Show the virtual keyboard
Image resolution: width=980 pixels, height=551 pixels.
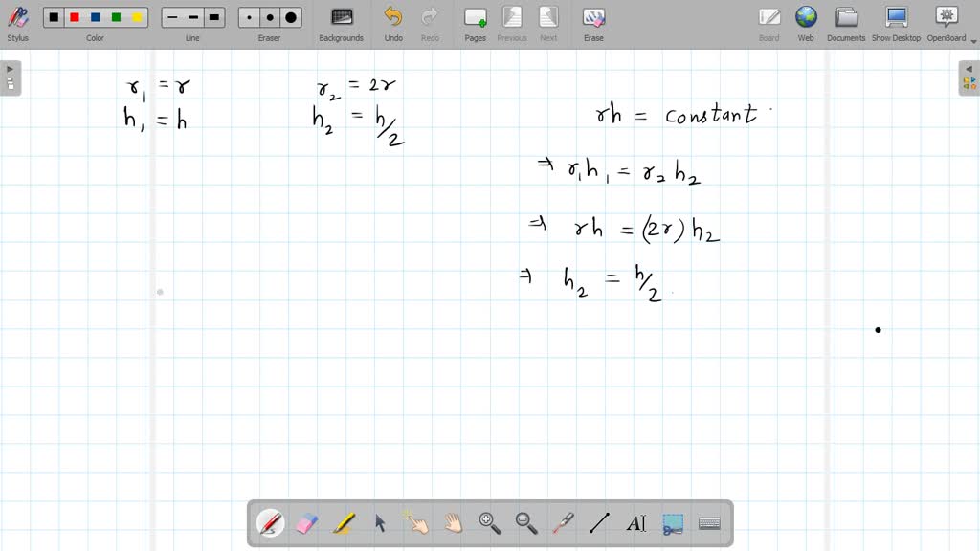[x=709, y=523]
